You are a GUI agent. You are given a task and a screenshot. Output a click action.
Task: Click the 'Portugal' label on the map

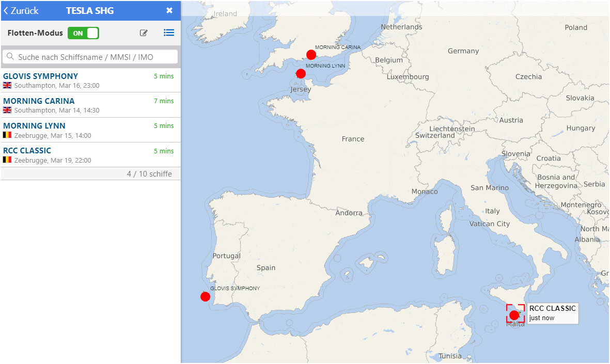click(226, 256)
